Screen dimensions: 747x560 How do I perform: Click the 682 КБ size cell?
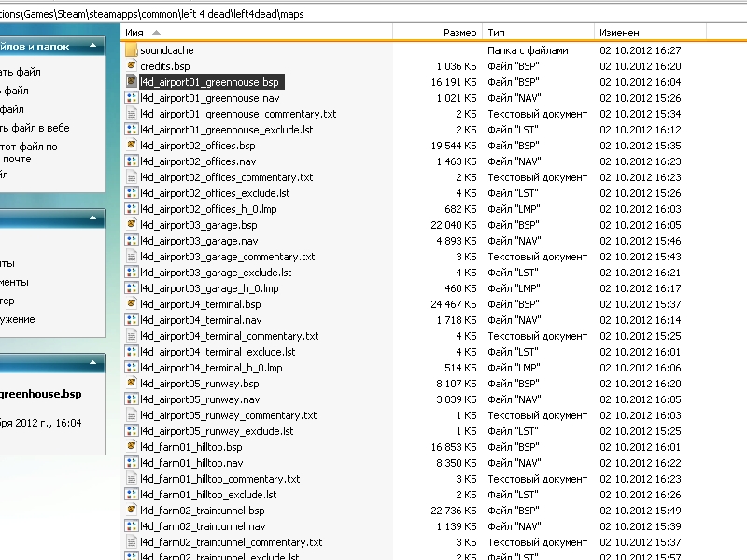tap(460, 208)
